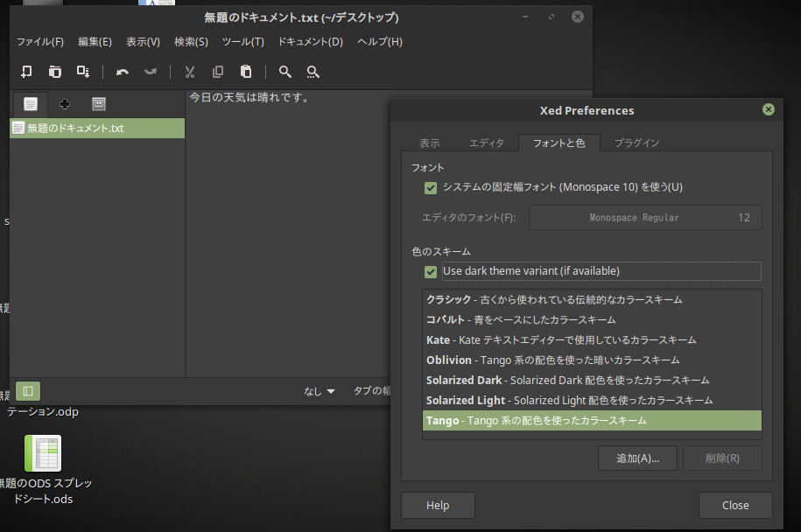Screen dimensions: 801x532
Task: Show documents list side pane tab
Action: [31, 104]
